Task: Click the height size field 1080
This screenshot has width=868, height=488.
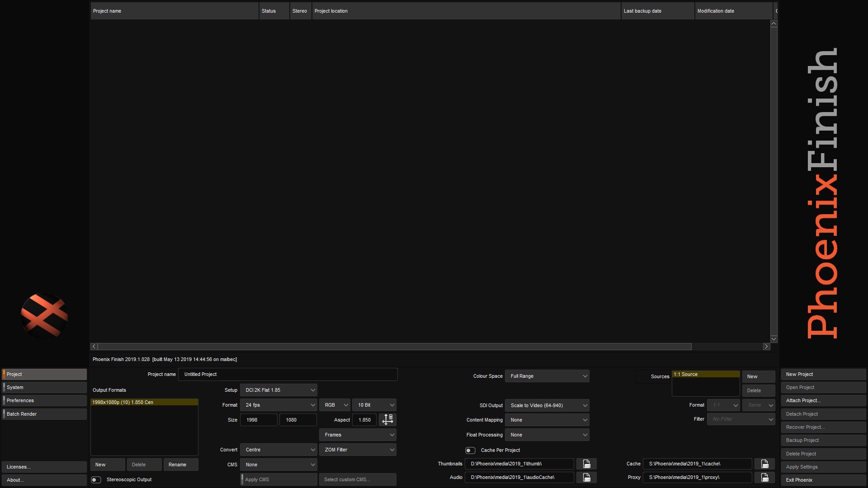Action: point(298,420)
